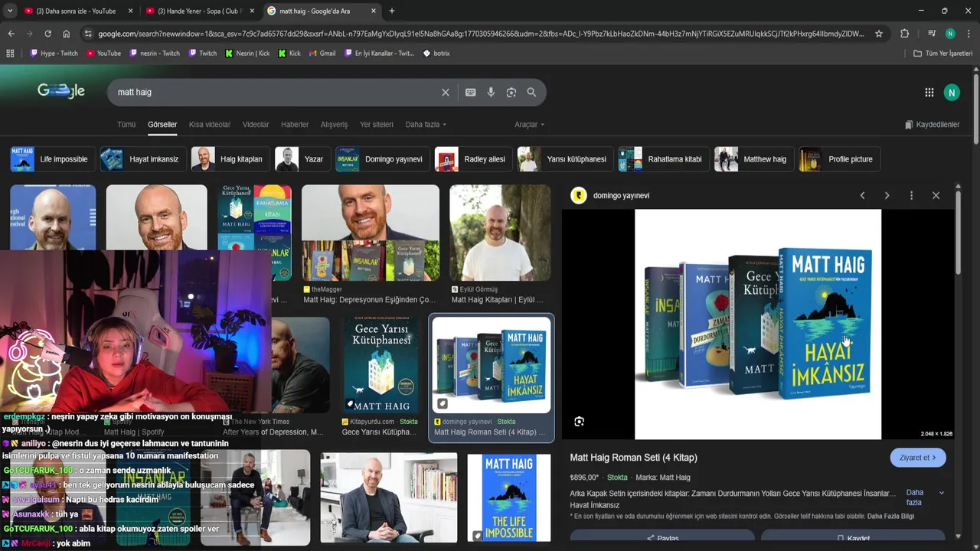This screenshot has width=980, height=551.
Task: Filter by Radley ailesi chip
Action: click(474, 159)
